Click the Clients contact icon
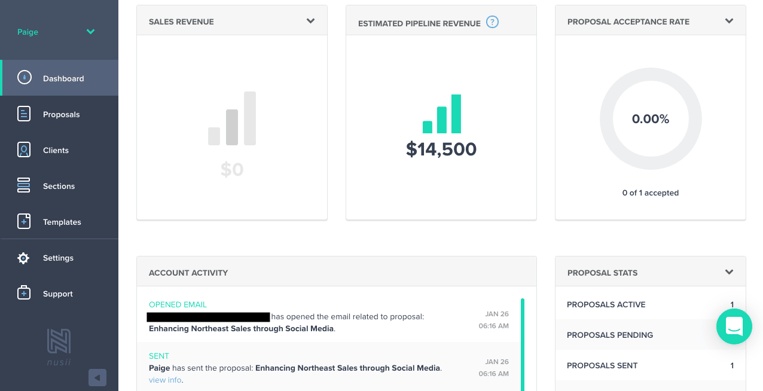 pos(23,150)
